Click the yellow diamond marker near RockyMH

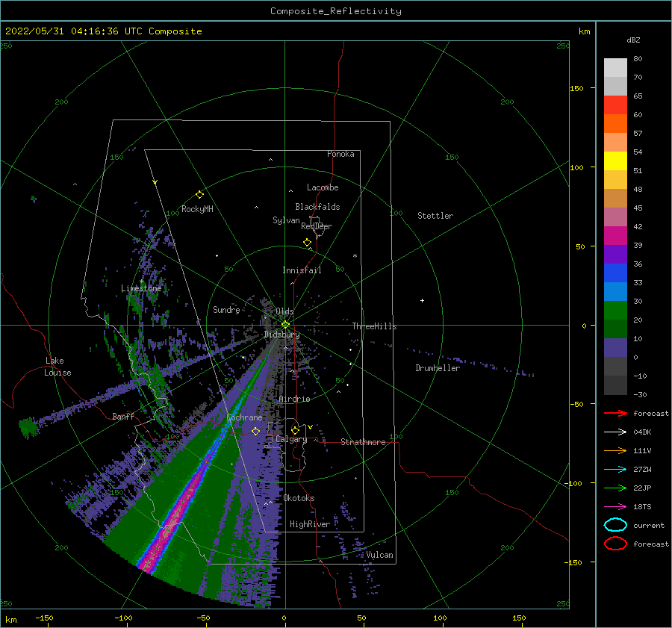tap(199, 195)
